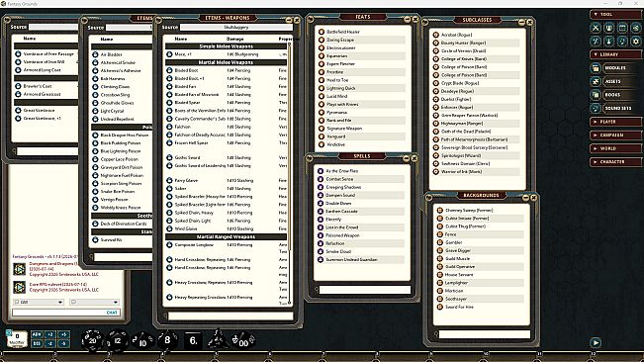The width and height of the screenshot is (644, 362).
Task: Click the search field at bottom of Backgrounds window
Action: [484, 335]
